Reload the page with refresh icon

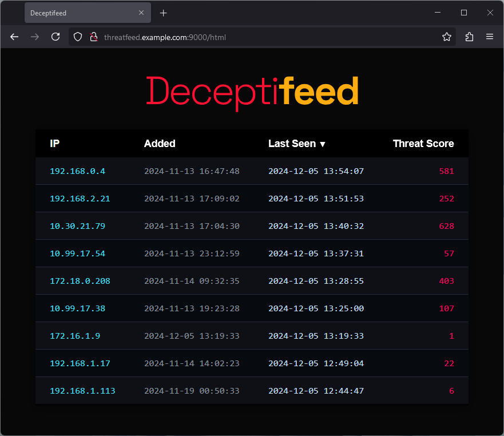coord(55,37)
